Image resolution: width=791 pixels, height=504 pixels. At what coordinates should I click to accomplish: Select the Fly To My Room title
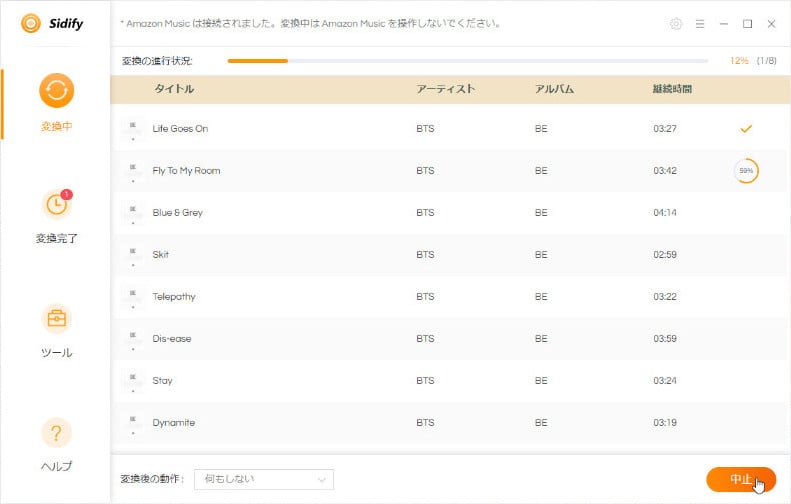click(x=186, y=171)
